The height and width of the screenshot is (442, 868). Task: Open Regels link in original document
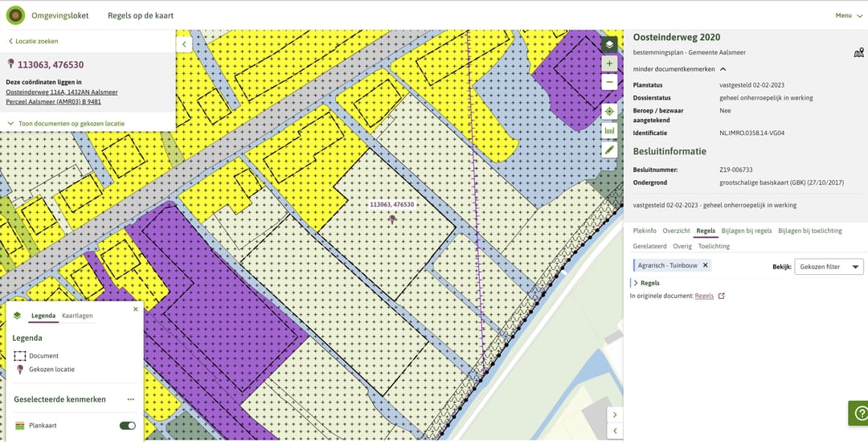[x=704, y=296]
